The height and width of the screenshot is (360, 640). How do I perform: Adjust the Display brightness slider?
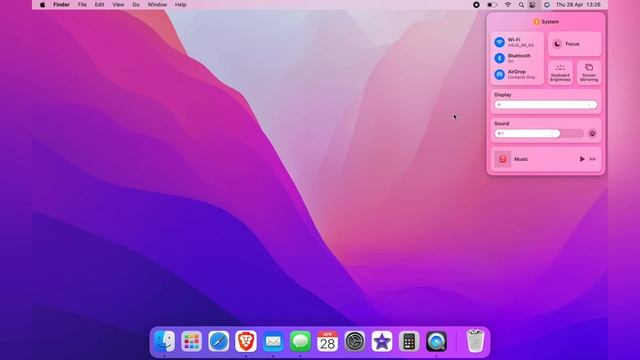click(546, 105)
